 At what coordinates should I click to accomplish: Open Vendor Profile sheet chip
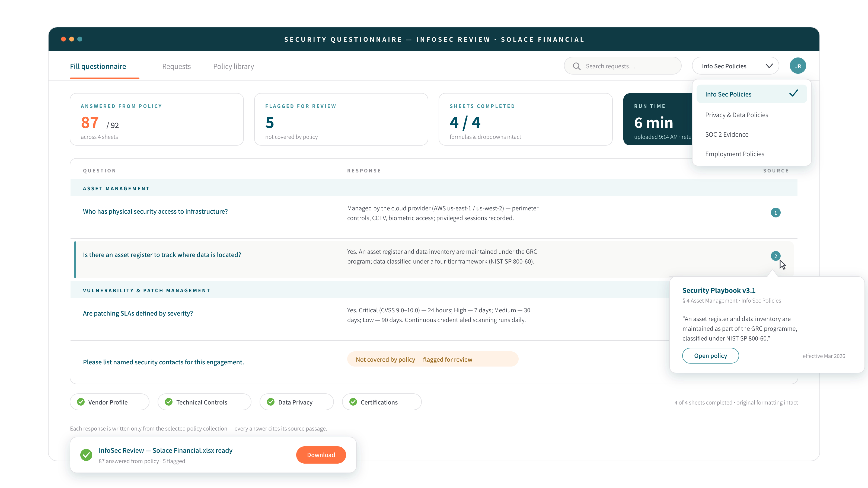pyautogui.click(x=110, y=402)
